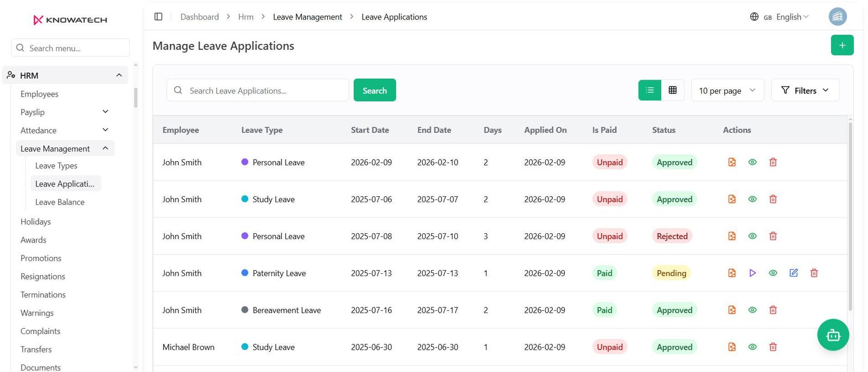Click the green Search button
The height and width of the screenshot is (372, 868).
click(x=375, y=90)
